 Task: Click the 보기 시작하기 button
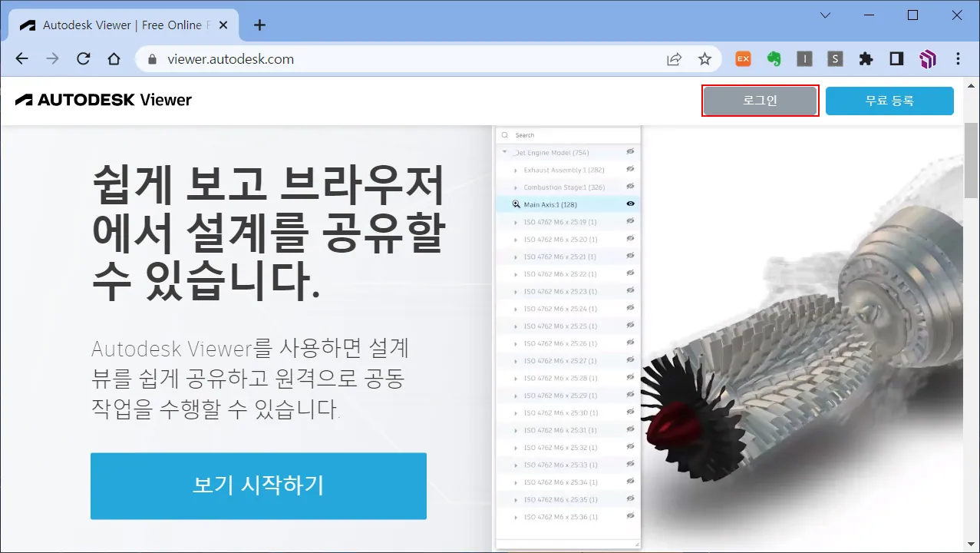tap(259, 485)
